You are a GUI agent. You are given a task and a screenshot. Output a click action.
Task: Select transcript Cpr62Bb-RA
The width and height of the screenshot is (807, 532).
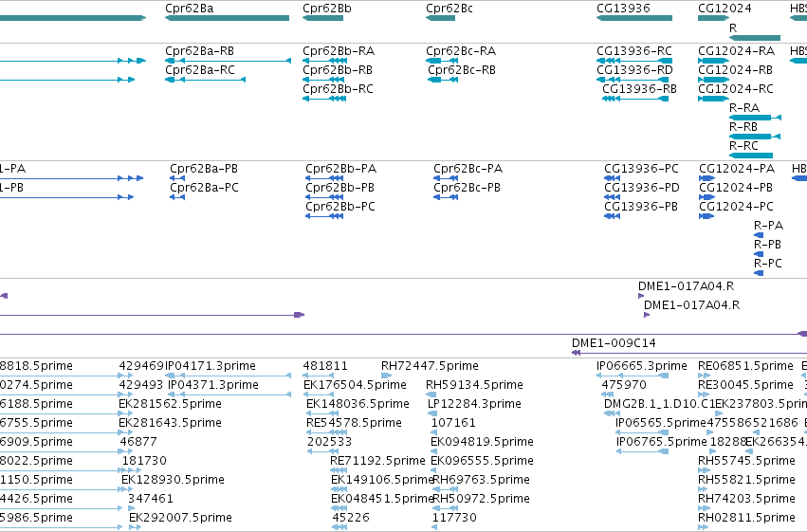click(339, 51)
